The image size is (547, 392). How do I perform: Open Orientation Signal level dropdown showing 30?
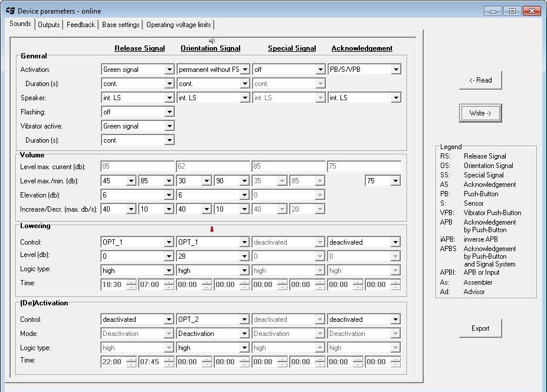coord(194,180)
